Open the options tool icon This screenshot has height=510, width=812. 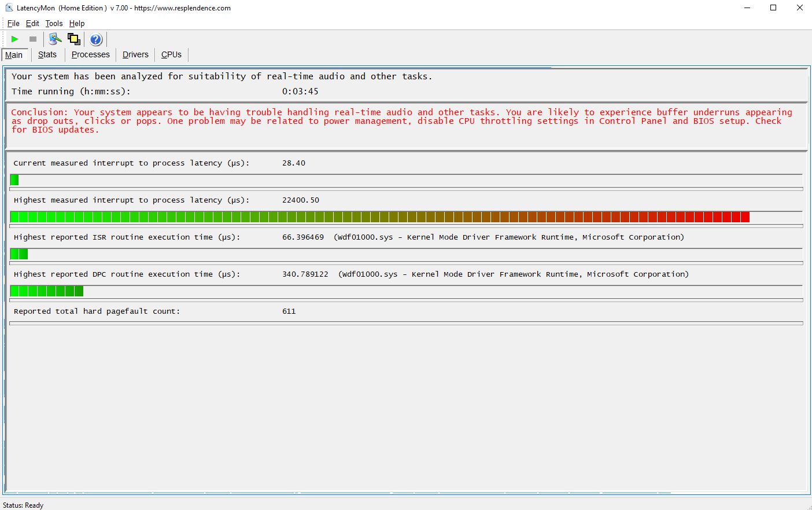tap(55, 39)
